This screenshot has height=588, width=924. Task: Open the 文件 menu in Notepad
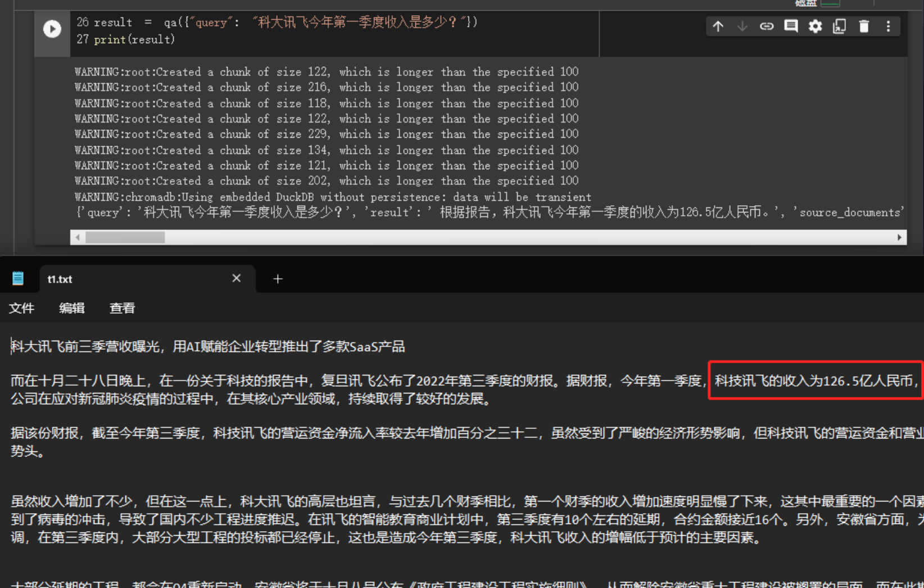point(22,308)
